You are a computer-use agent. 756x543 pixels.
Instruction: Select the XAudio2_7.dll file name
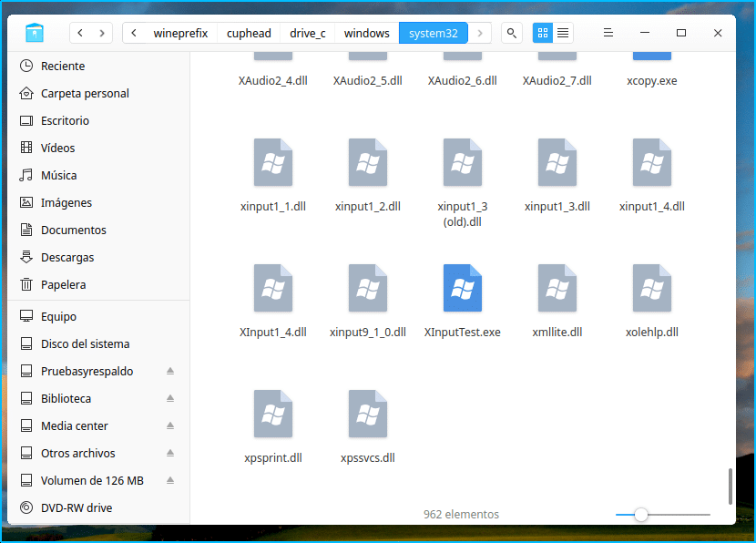[557, 80]
